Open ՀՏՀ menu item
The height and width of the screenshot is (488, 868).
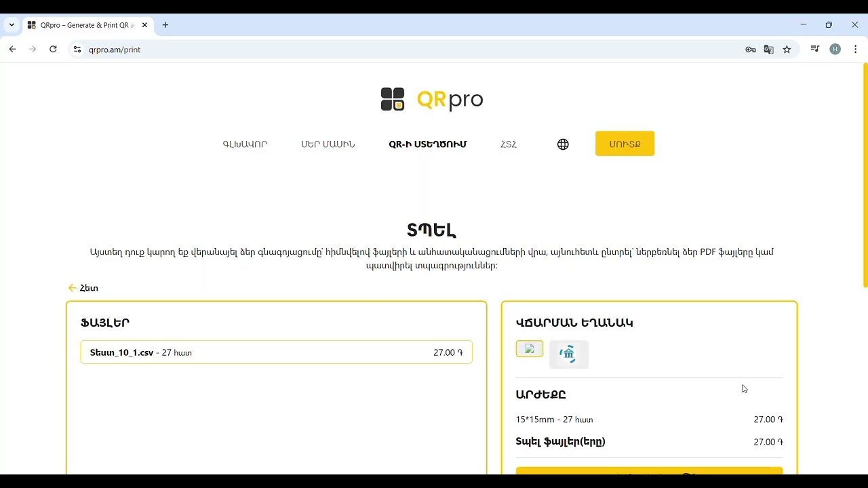pos(509,144)
